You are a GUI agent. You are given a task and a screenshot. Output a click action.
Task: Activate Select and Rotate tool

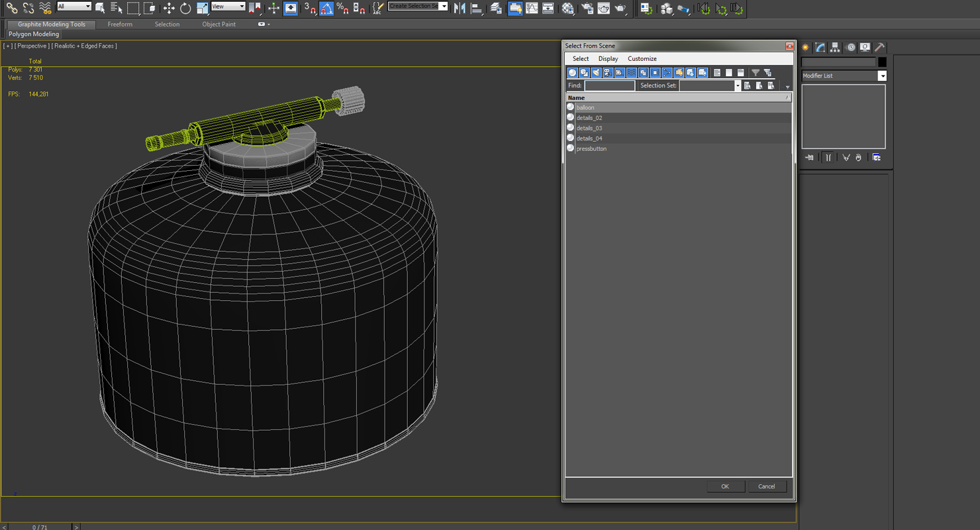pyautogui.click(x=185, y=8)
